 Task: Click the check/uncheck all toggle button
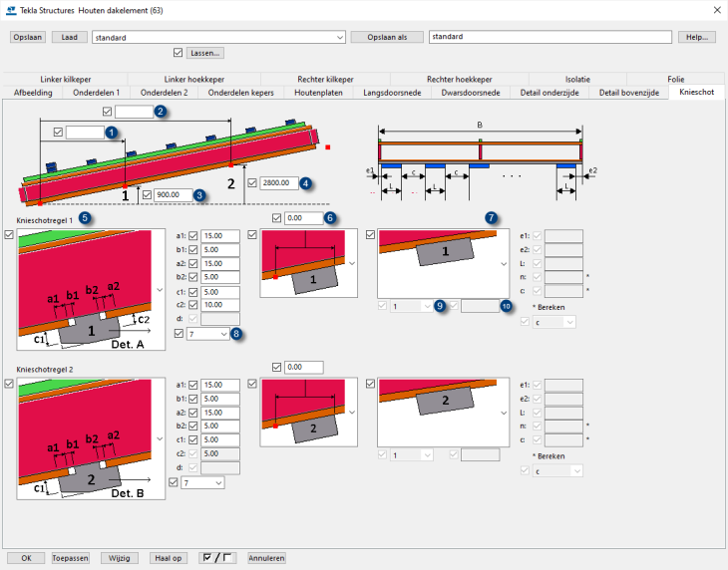pos(218,558)
